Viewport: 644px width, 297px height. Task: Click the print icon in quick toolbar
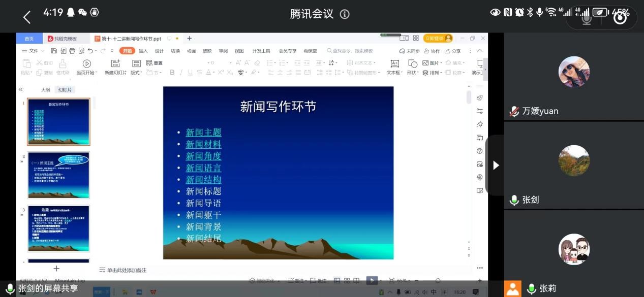(72, 51)
